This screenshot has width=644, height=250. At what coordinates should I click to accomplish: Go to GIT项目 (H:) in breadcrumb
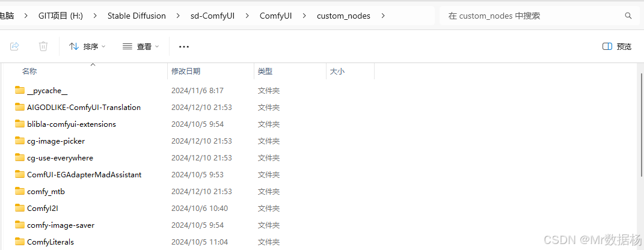coord(61,16)
